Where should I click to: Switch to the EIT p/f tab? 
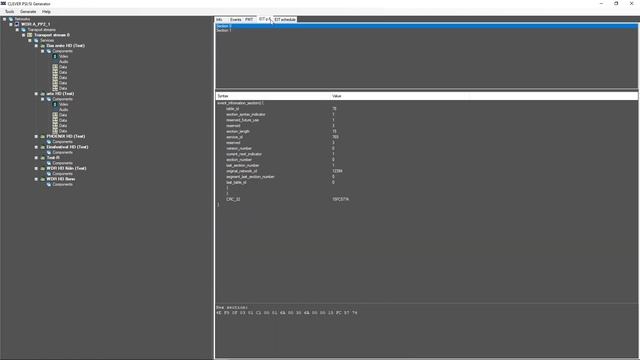coord(264,19)
